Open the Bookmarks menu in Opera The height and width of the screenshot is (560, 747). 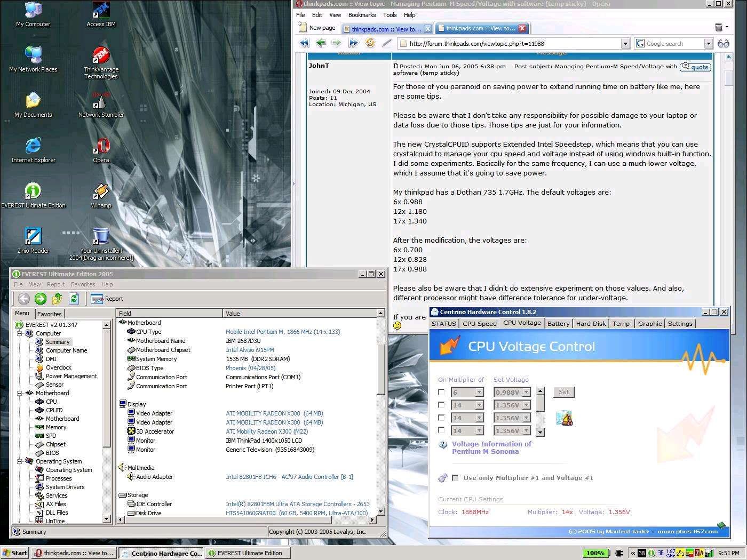click(x=362, y=15)
